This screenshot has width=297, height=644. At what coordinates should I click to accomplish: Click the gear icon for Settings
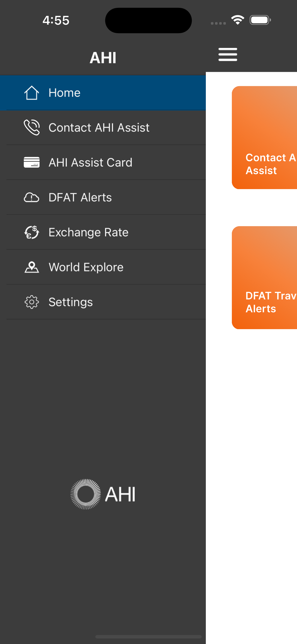[x=32, y=302]
